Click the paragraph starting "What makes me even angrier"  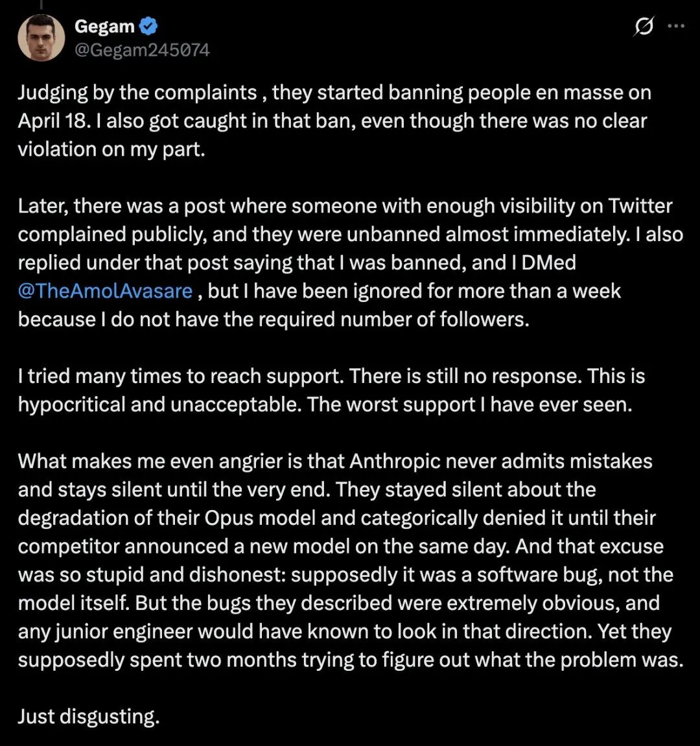350,561
